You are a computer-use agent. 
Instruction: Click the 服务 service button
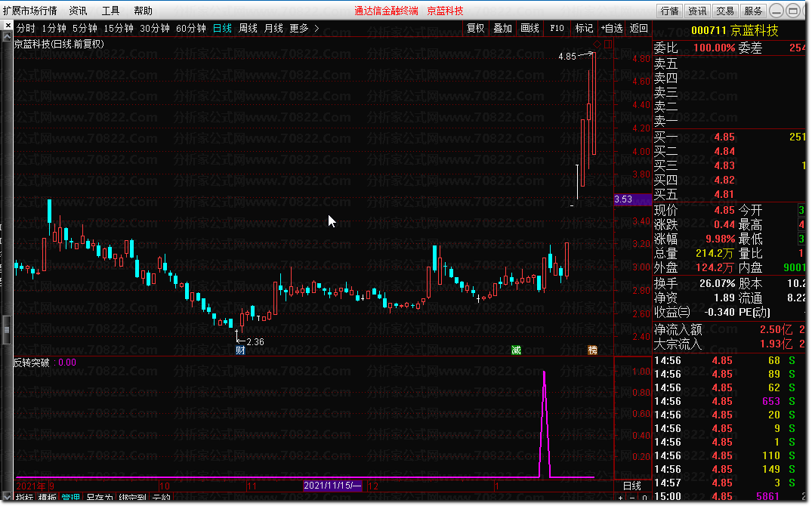[753, 11]
